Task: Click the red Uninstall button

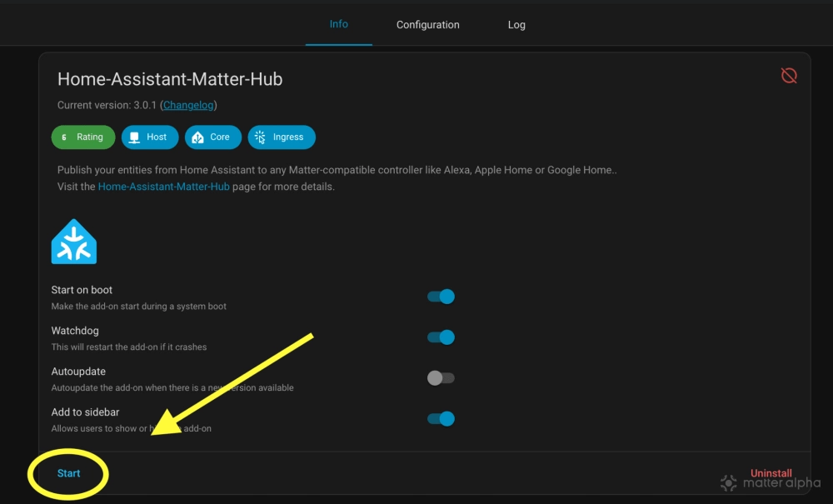Action: pos(771,472)
